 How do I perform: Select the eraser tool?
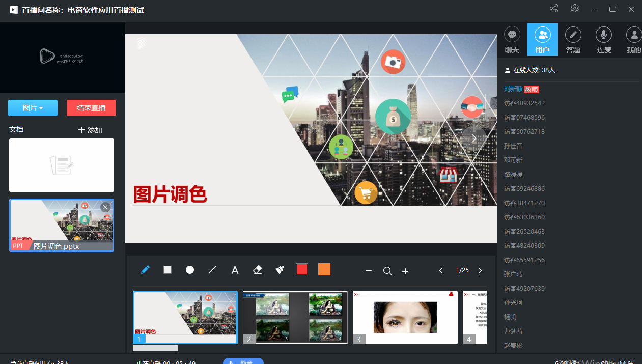click(257, 270)
